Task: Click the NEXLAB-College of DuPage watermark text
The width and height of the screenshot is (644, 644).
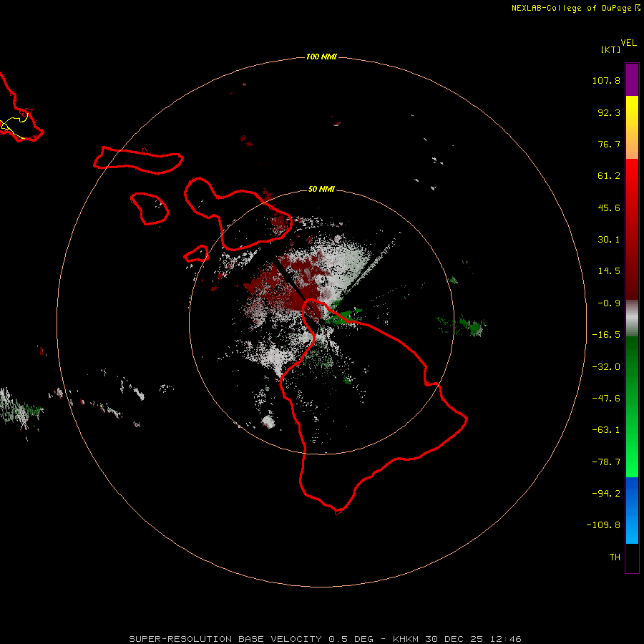Action: point(576,8)
